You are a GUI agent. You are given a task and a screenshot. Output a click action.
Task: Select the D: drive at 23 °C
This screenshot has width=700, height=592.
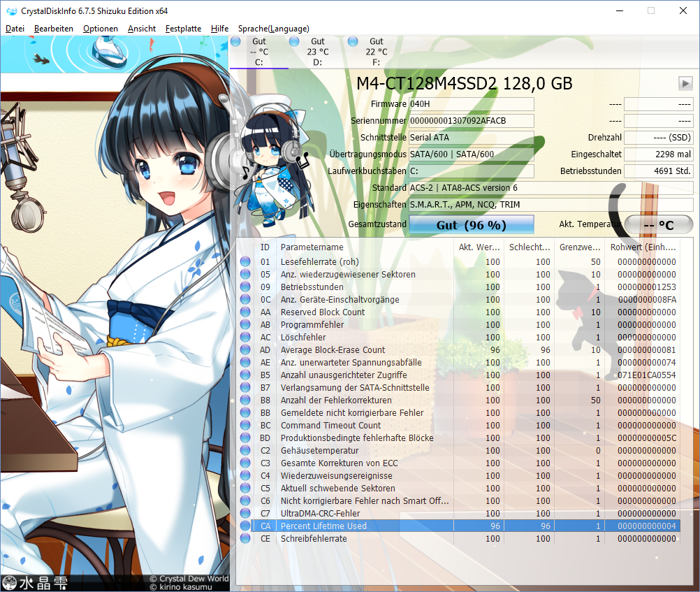click(317, 52)
